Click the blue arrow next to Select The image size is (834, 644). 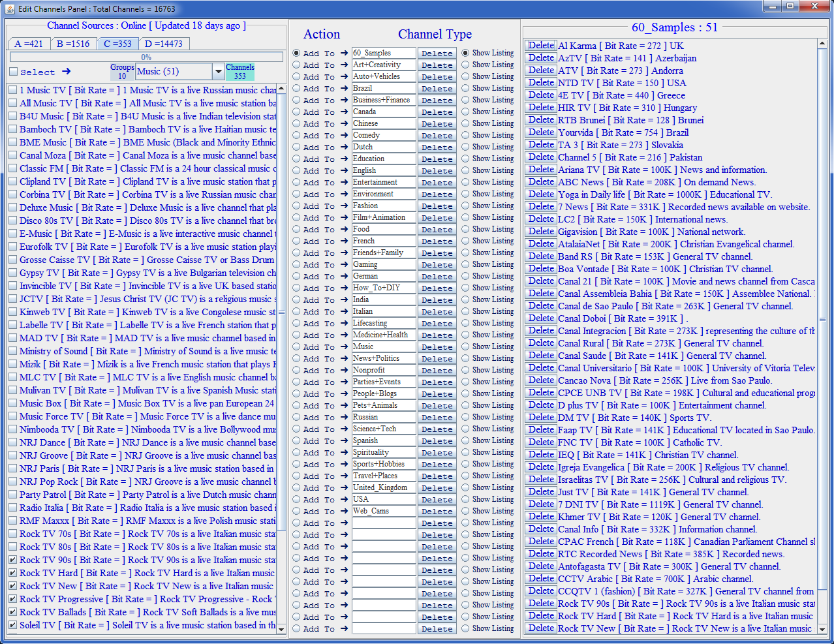coord(66,71)
